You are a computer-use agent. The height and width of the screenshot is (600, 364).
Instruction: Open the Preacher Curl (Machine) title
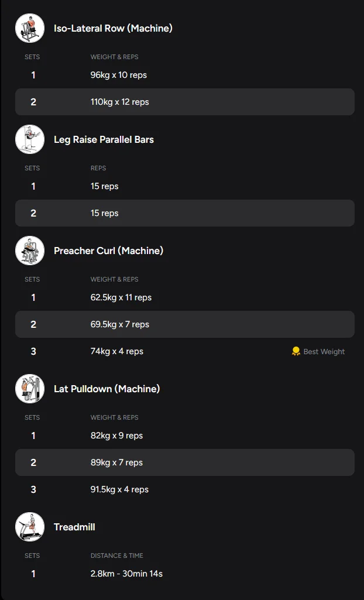(x=108, y=251)
